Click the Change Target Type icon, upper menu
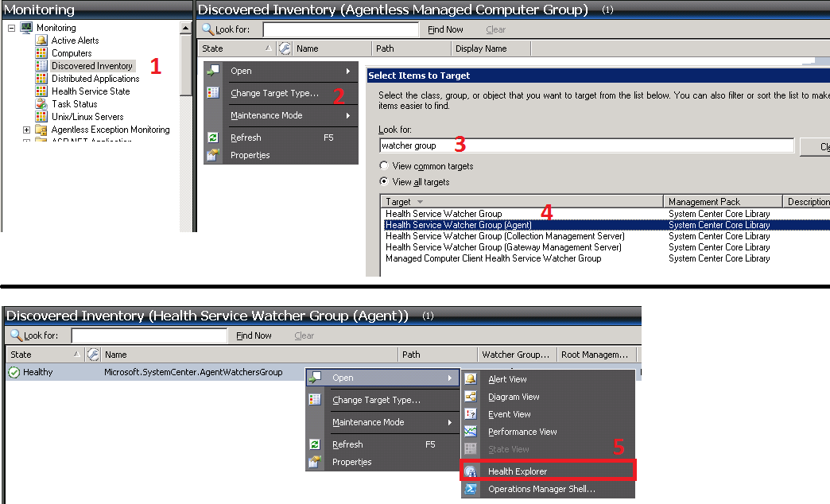 (213, 93)
